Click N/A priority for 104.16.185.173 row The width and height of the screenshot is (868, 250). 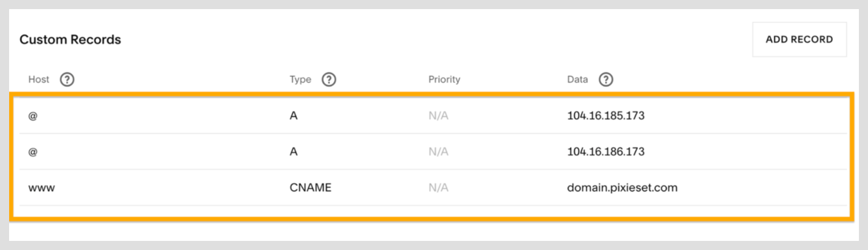point(438,115)
